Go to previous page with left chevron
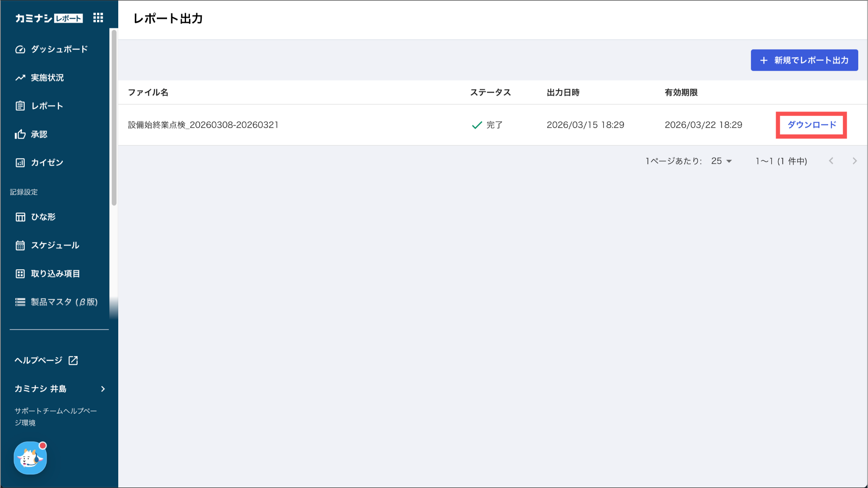Viewport: 868px width, 488px height. 831,161
